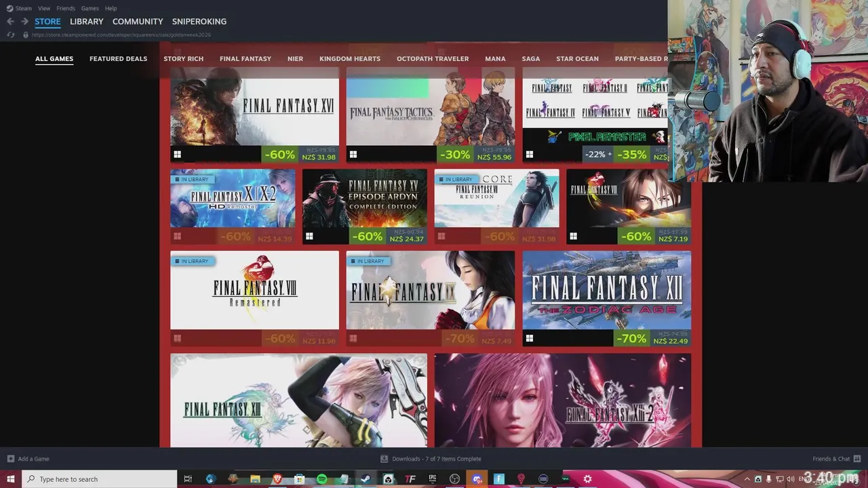Open Microsoft Store from the taskbar
The height and width of the screenshot is (488, 868).
[x=299, y=479]
